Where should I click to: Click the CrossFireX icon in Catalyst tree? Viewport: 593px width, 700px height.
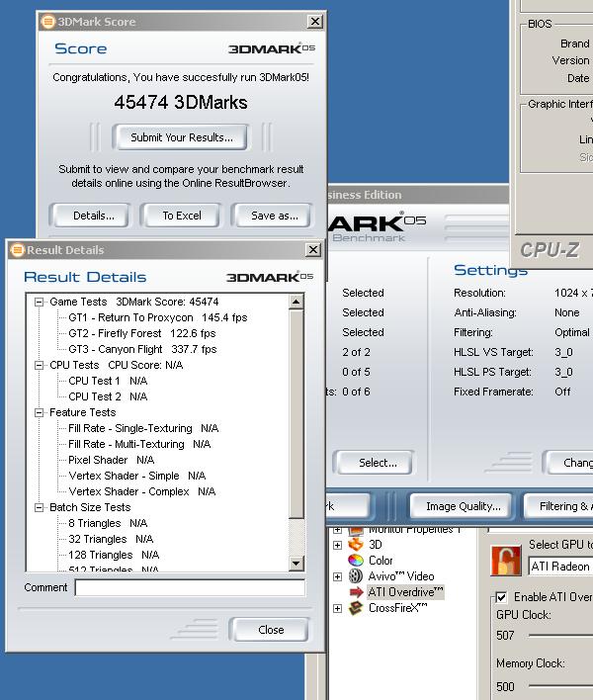click(x=356, y=608)
